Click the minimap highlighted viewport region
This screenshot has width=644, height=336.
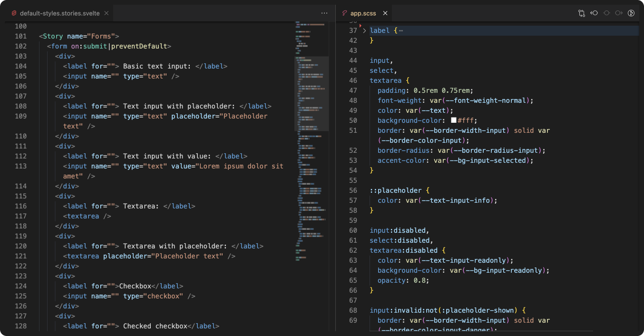pyautogui.click(x=312, y=93)
